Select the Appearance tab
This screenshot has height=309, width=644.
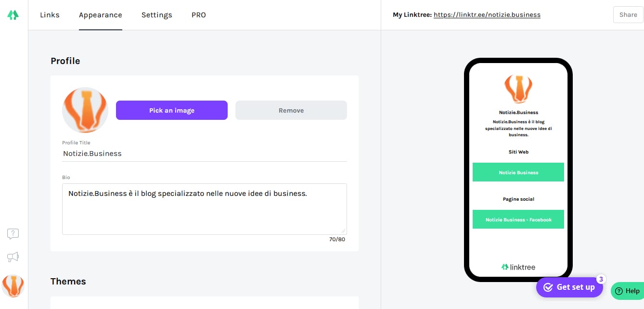click(101, 15)
